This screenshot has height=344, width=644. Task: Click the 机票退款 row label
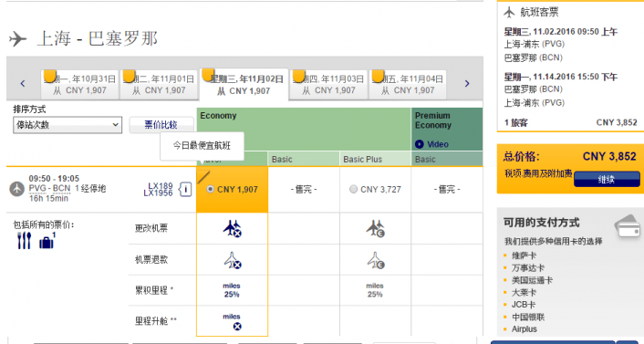tap(151, 260)
